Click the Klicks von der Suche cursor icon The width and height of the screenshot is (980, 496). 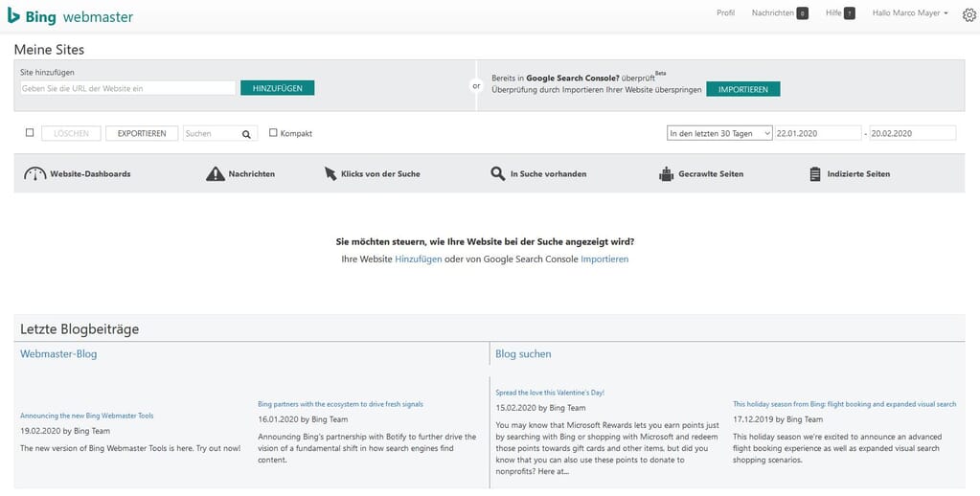point(330,173)
